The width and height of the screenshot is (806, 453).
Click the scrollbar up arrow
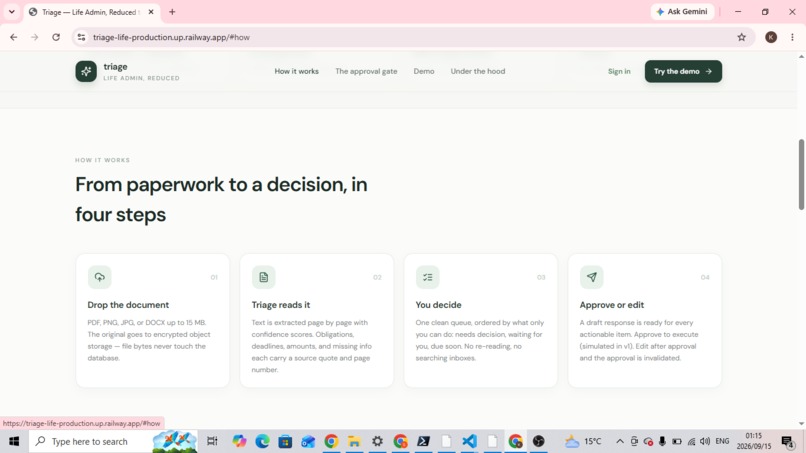tap(801, 57)
